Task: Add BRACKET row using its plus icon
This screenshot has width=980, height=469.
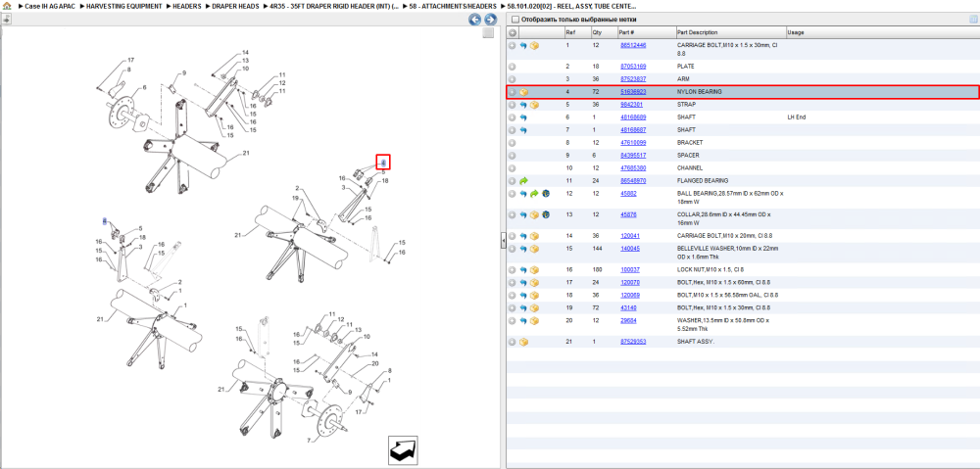Action: point(512,143)
